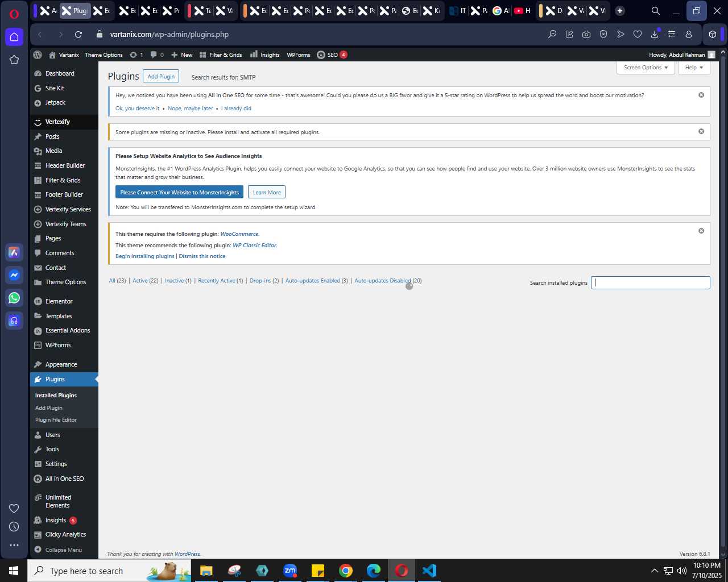Open comments bubble in admin bar
This screenshot has width=728, height=582.
[x=157, y=55]
